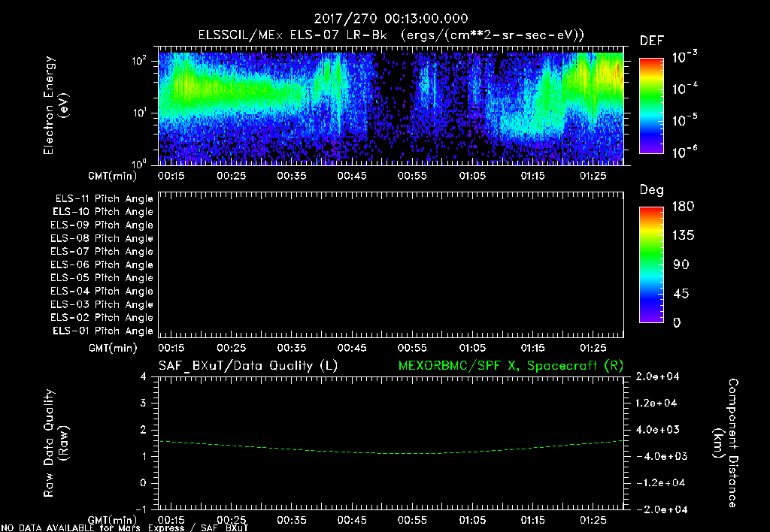The height and width of the screenshot is (532, 770).
Task: Click the DEF label above top color bar
Action: [x=651, y=41]
